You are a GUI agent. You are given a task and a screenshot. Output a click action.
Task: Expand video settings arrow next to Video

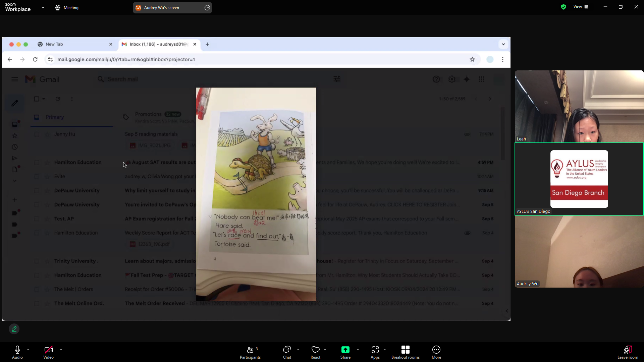[x=61, y=350]
